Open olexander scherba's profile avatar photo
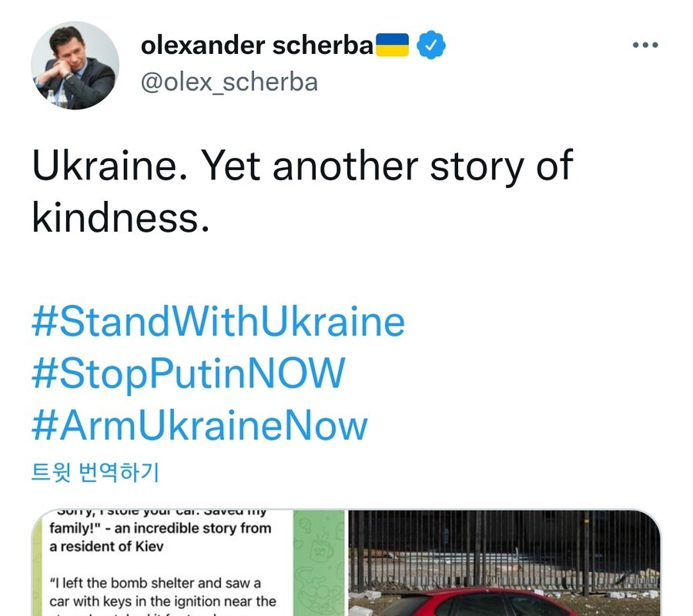 [x=75, y=65]
